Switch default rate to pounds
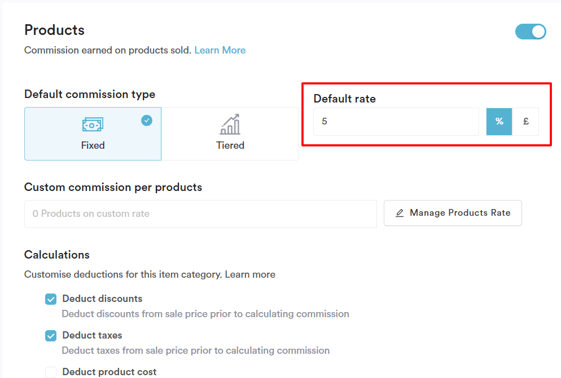The image size is (561, 378). pyautogui.click(x=525, y=122)
